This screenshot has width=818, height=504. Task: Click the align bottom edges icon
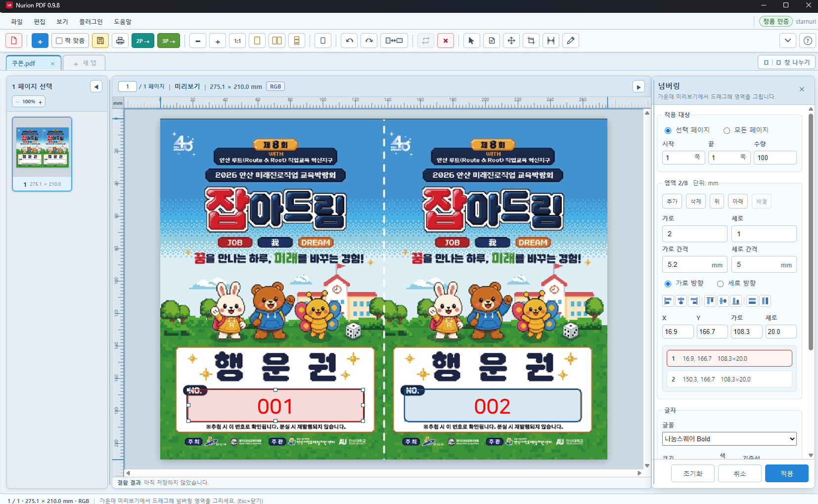click(736, 301)
